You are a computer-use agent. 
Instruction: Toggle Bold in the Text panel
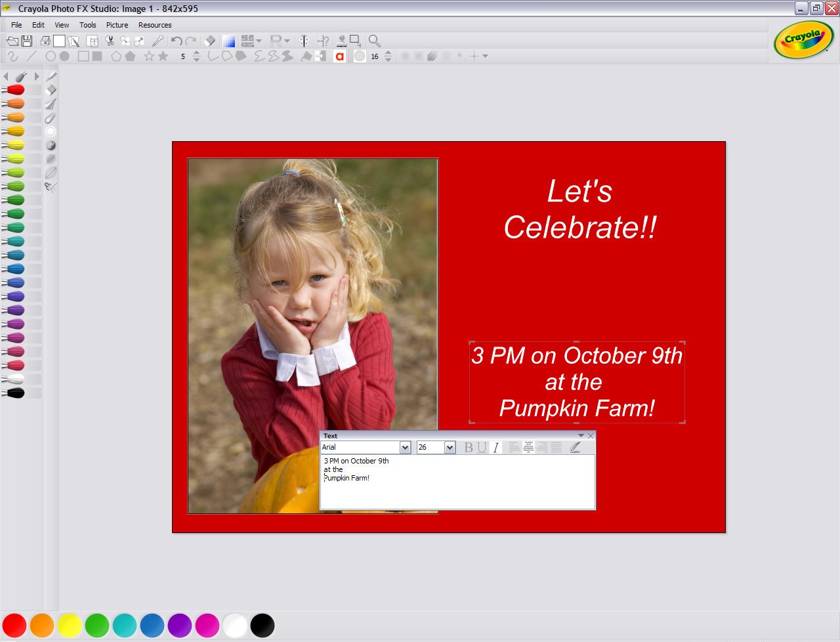468,448
